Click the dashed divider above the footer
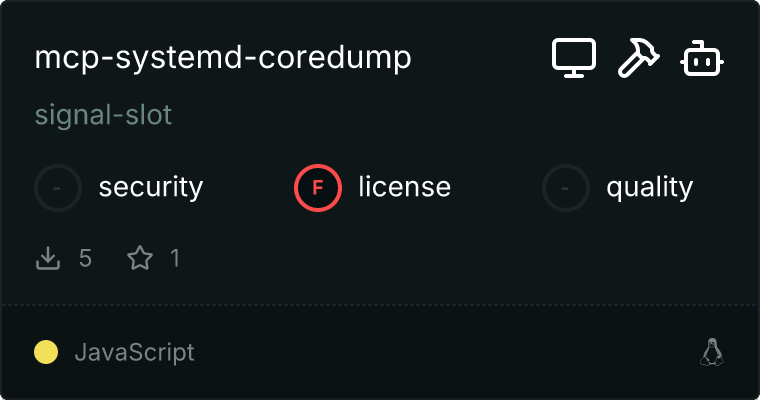Viewport: 760px width, 400px height. [x=380, y=305]
